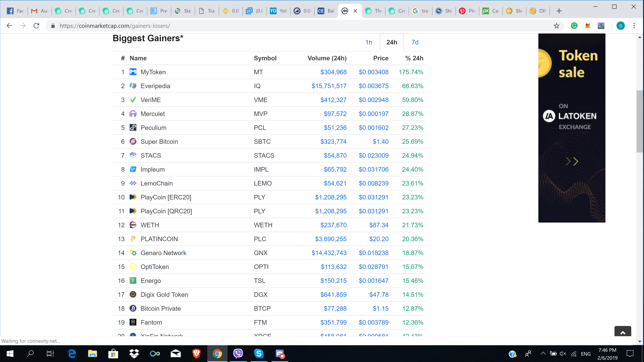Click the STACS coin logo
Image resolution: width=644 pixels, height=362 pixels.
tap(133, 155)
